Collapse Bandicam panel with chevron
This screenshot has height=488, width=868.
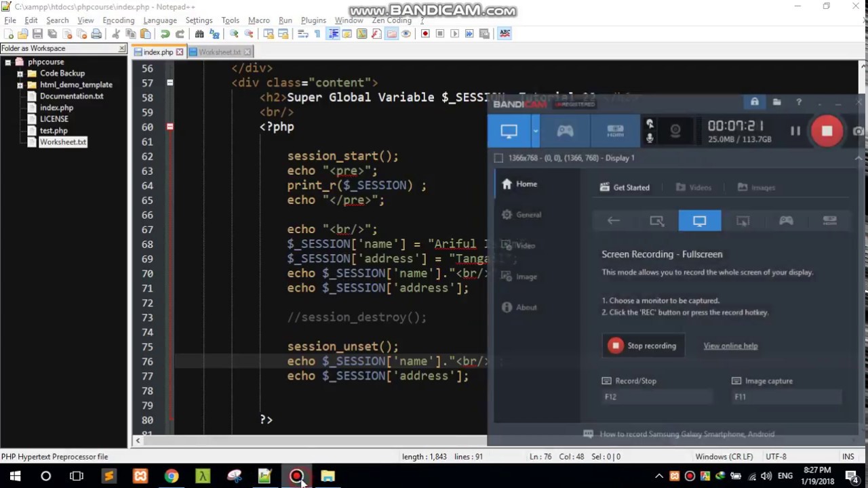coord(859,158)
